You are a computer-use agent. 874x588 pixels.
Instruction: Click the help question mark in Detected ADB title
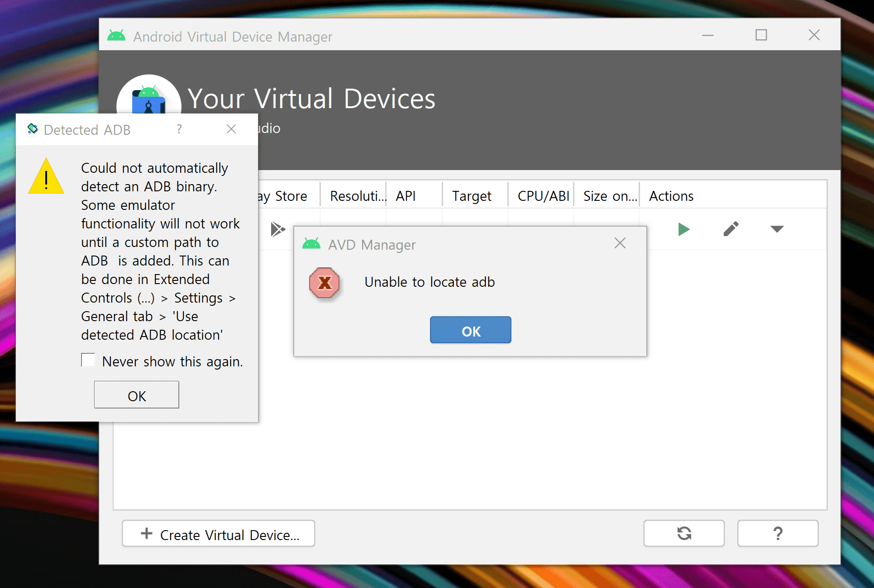click(179, 129)
